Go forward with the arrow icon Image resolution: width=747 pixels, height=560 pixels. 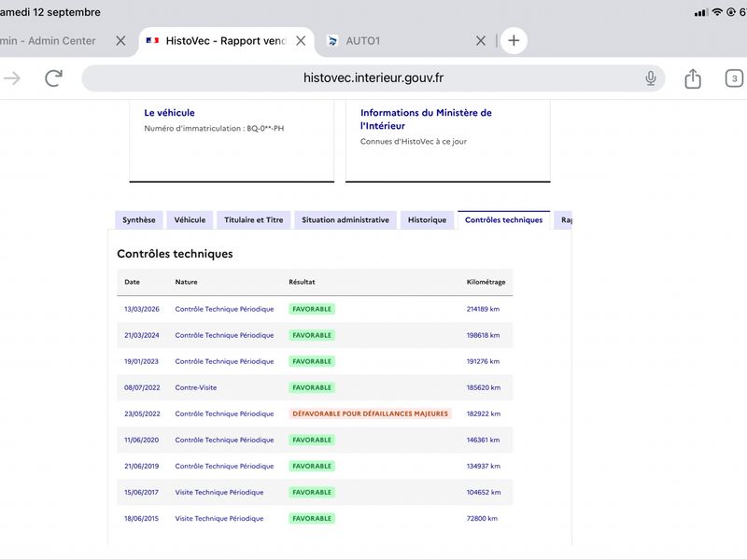(x=12, y=78)
